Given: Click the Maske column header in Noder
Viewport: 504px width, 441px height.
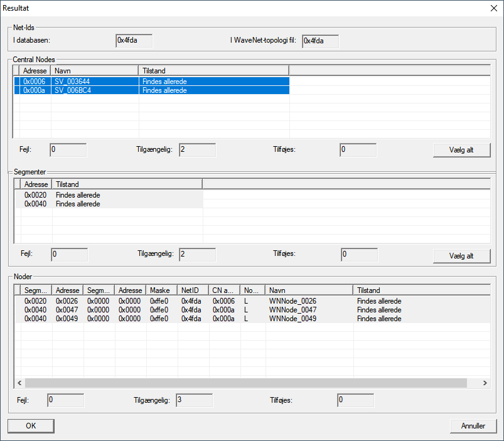Looking at the screenshot, I should 161,290.
